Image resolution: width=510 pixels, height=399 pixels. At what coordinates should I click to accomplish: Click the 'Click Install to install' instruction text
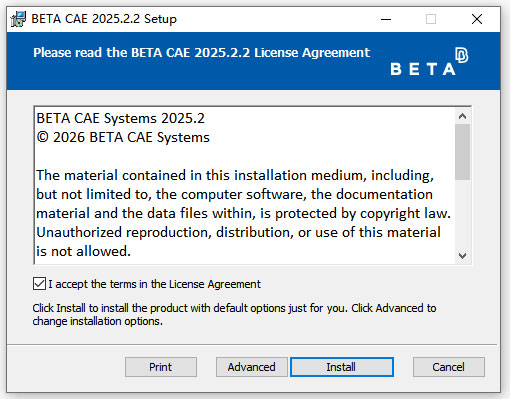click(x=234, y=314)
